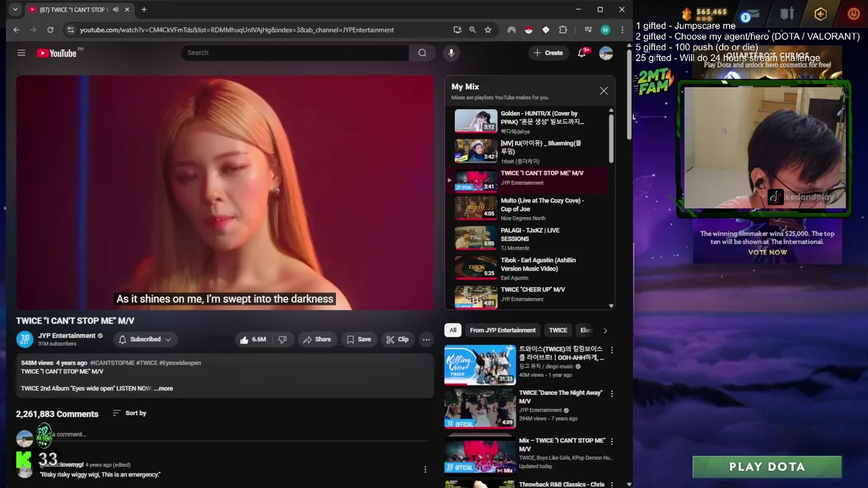Play IU Blueming from the My Mix list
Screen dimensions: 868x488
click(x=529, y=151)
